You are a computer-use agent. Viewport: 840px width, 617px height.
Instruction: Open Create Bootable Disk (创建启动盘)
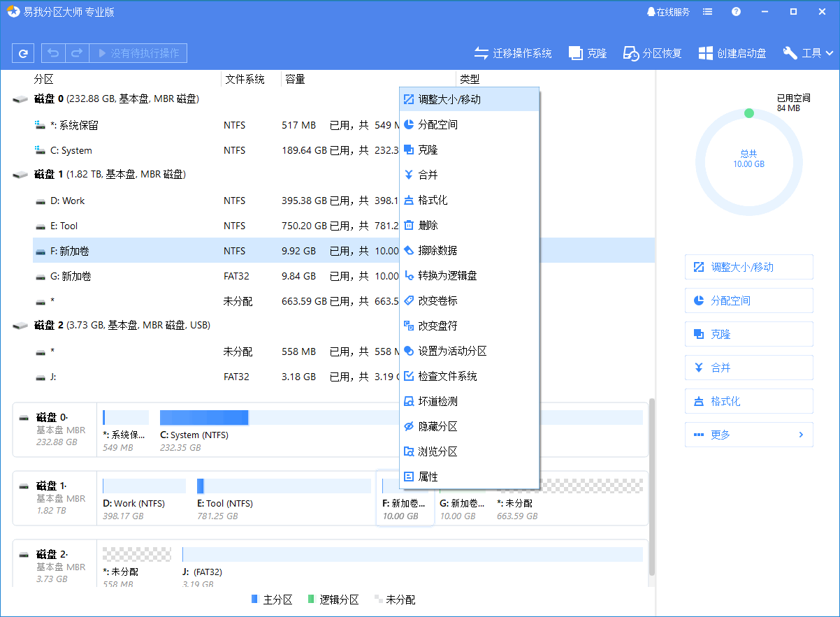[x=732, y=53]
